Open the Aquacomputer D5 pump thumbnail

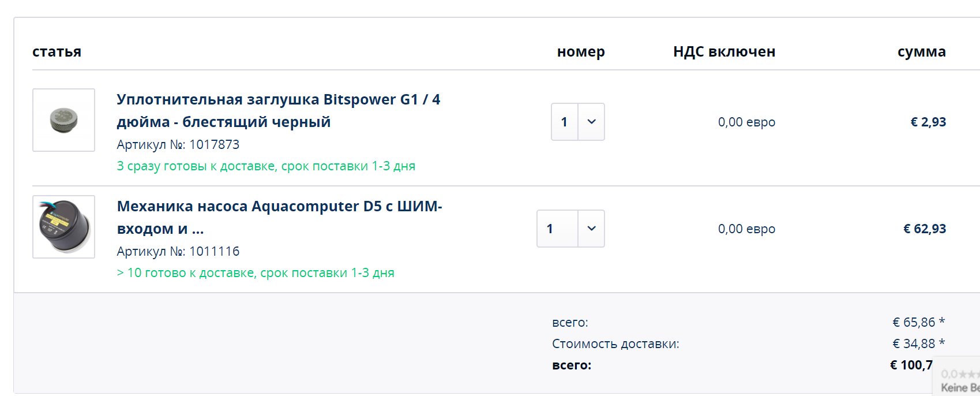pos(63,227)
